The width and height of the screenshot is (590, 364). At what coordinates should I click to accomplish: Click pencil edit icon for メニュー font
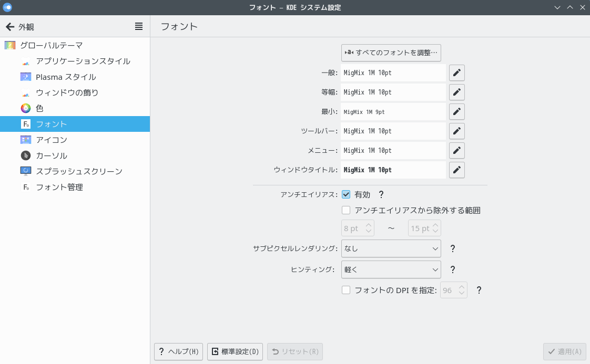click(456, 151)
